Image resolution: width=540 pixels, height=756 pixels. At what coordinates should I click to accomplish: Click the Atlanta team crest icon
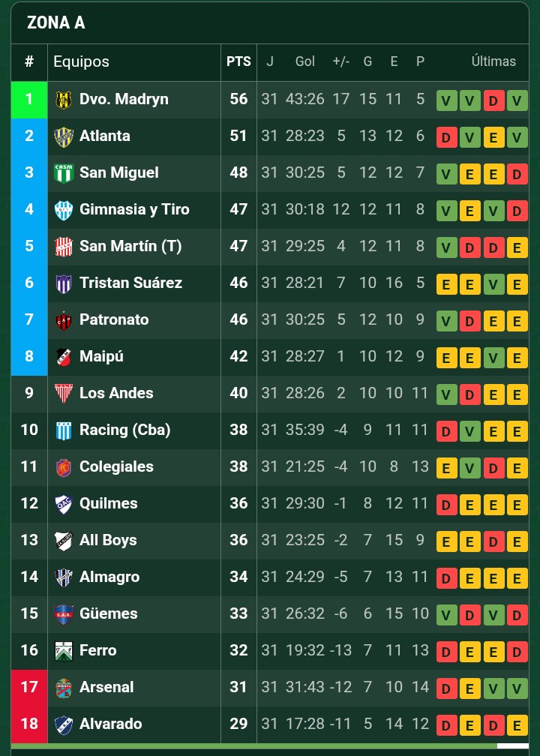(x=64, y=136)
